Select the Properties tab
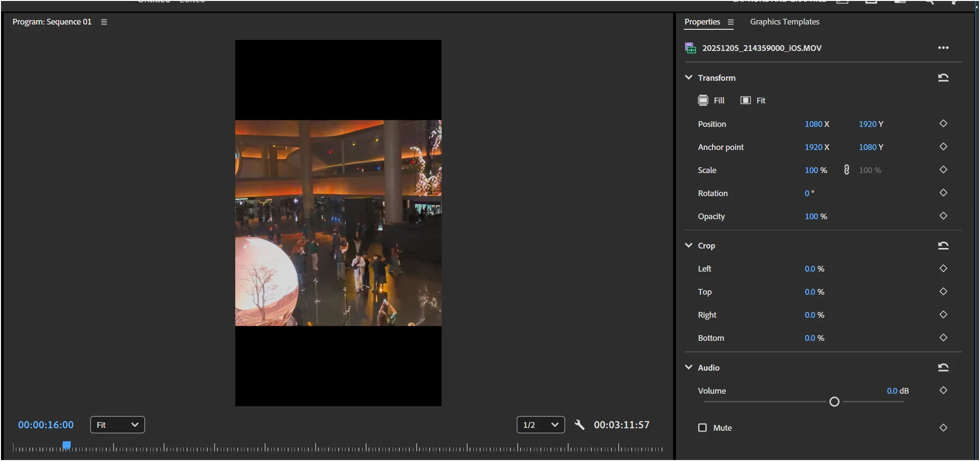Image resolution: width=980 pixels, height=461 pixels. click(702, 22)
